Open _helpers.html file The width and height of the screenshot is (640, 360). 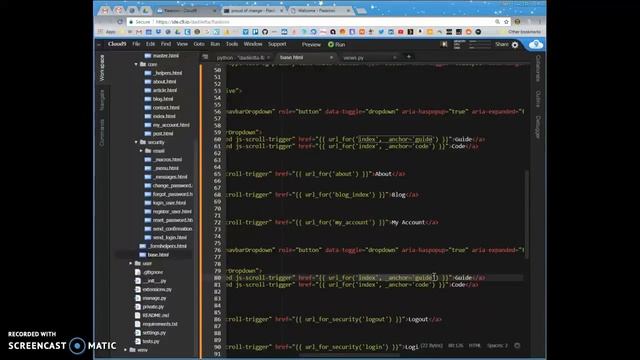pyautogui.click(x=168, y=73)
